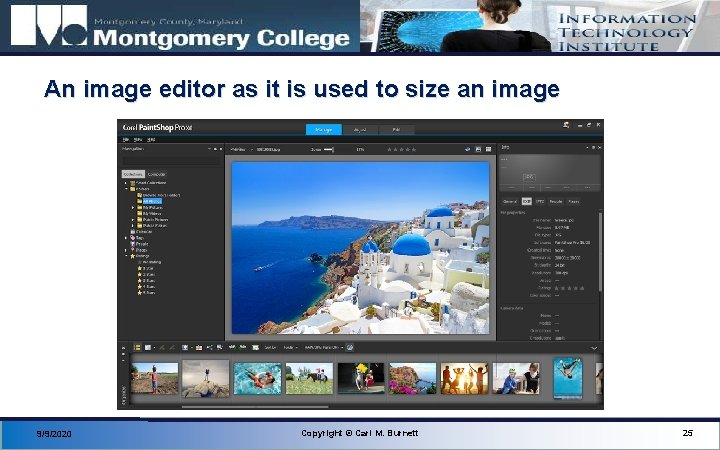Open the View menu
720x450 pixels.
pos(138,140)
